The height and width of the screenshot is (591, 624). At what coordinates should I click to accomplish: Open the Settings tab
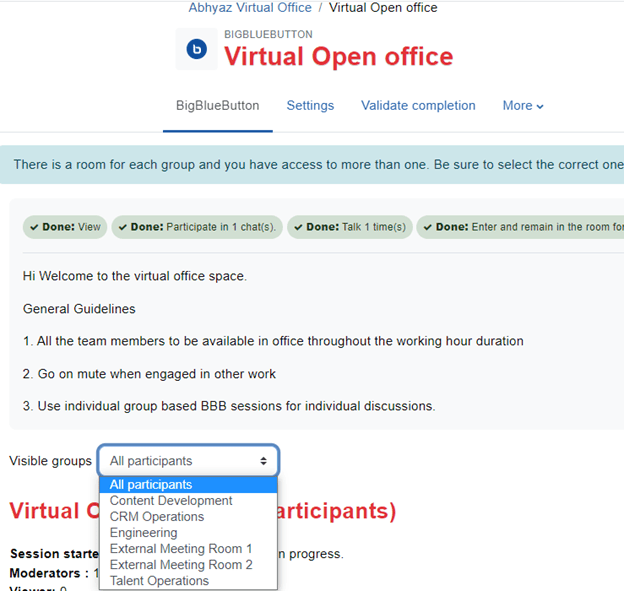[310, 105]
